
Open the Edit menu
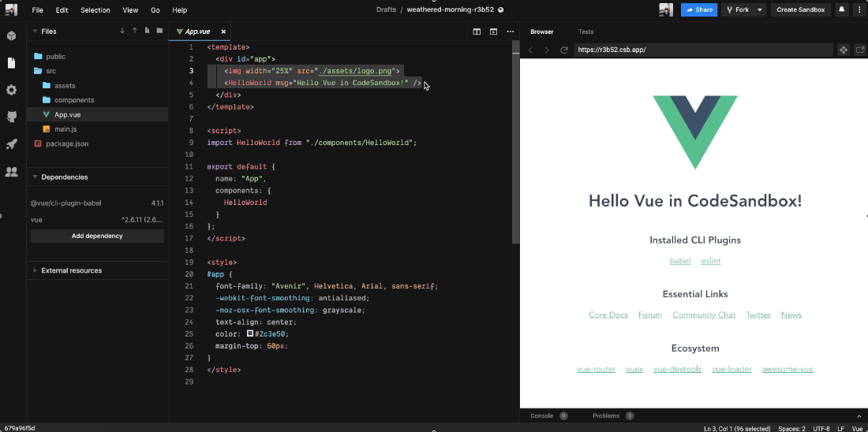tap(62, 10)
